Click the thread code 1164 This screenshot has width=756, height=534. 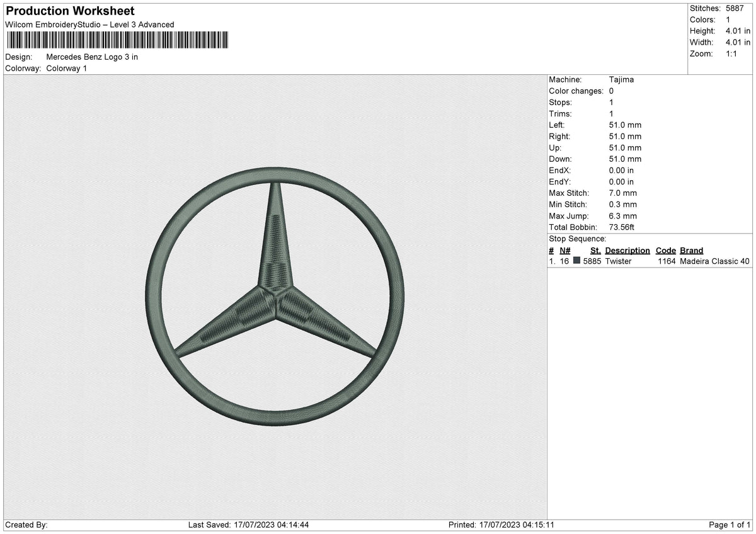point(667,261)
